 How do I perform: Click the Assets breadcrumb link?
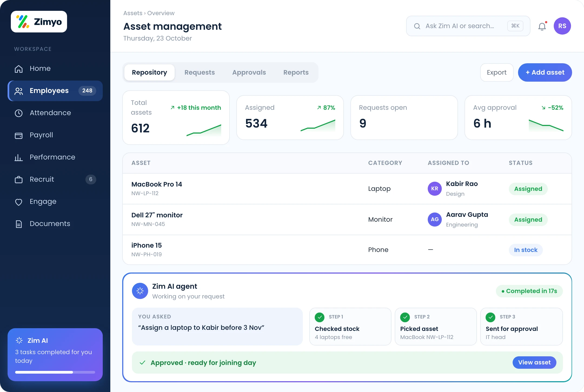click(x=133, y=13)
